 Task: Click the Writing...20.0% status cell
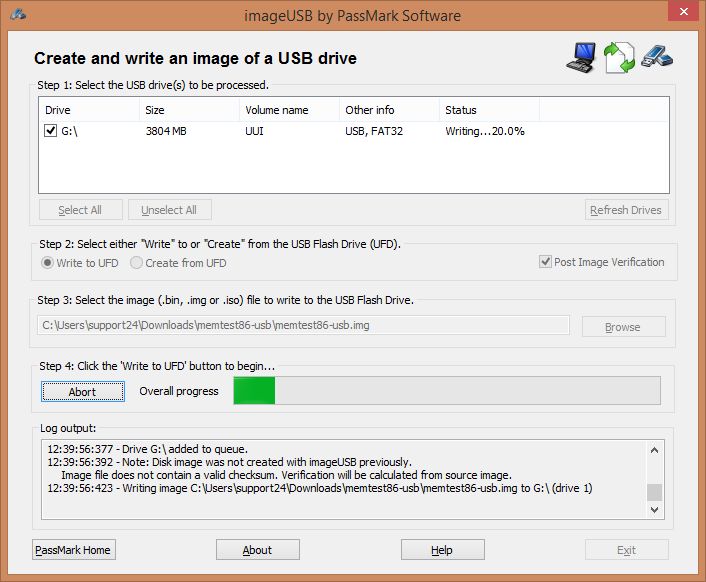tap(485, 131)
